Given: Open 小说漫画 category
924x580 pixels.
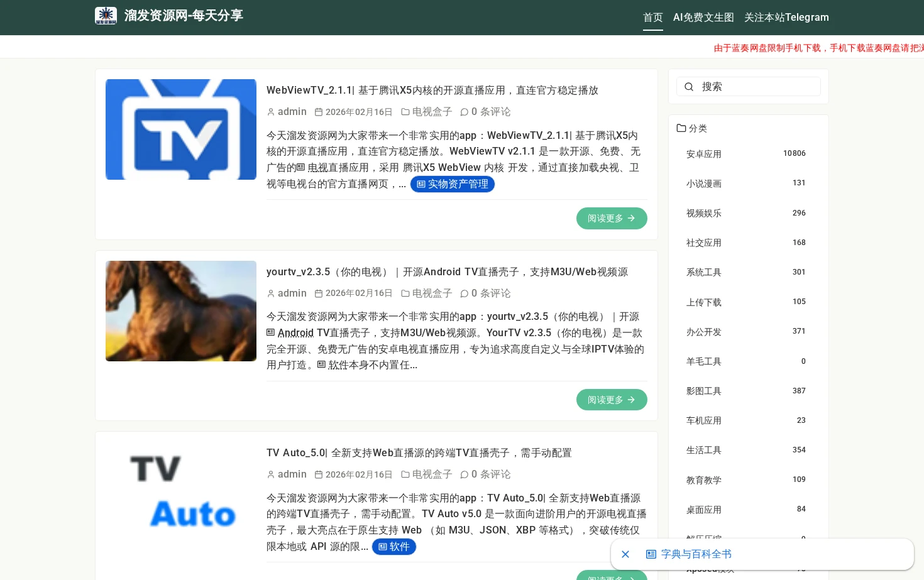Looking at the screenshot, I should 704,183.
